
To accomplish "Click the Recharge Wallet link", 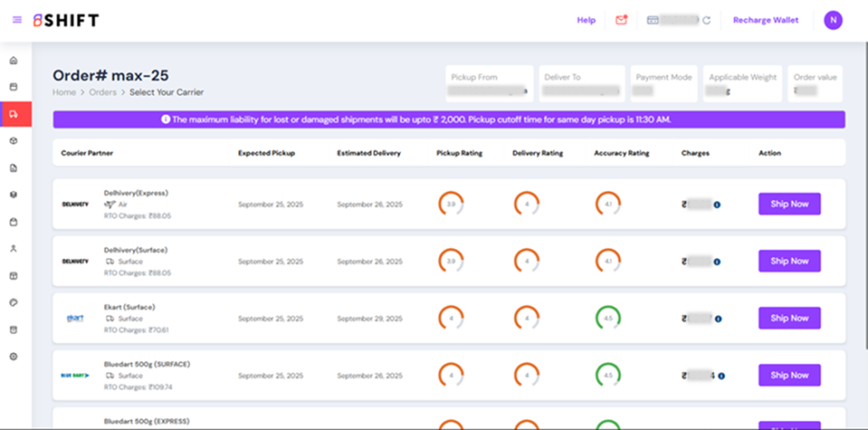I will 766,20.
